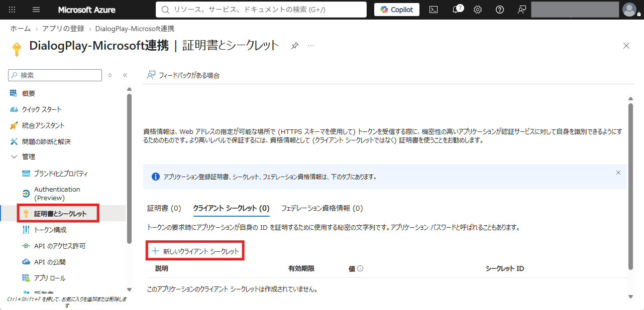
Task: Switch to クライアント シークレット (0) tab
Action: tap(231, 208)
